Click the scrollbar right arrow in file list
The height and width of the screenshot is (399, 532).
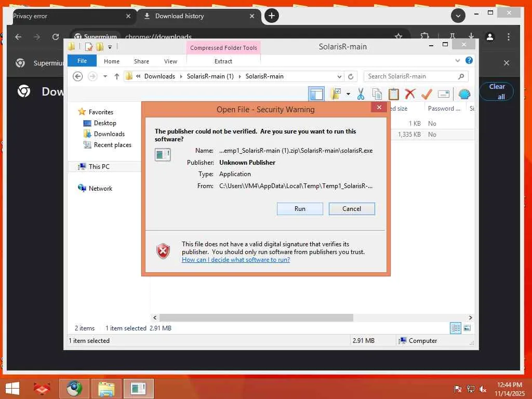(x=470, y=317)
